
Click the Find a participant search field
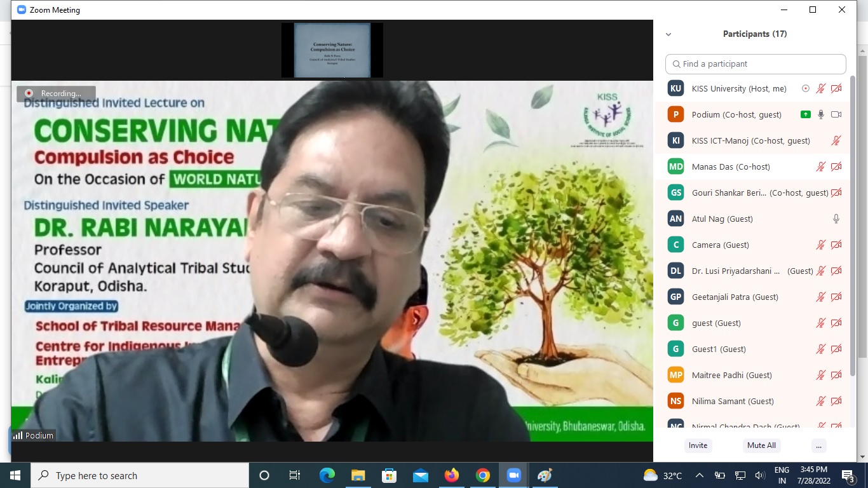pyautogui.click(x=756, y=64)
